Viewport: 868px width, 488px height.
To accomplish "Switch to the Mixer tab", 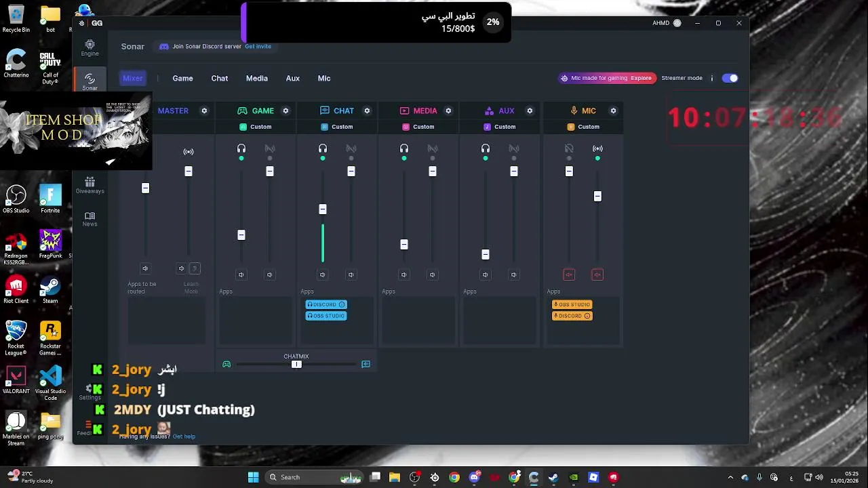I will point(133,78).
